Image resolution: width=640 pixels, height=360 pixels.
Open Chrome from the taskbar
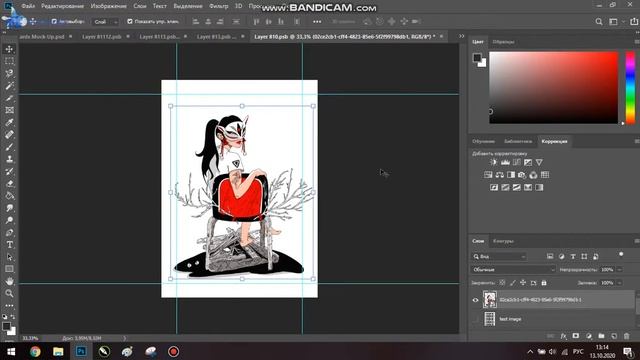[35, 351]
